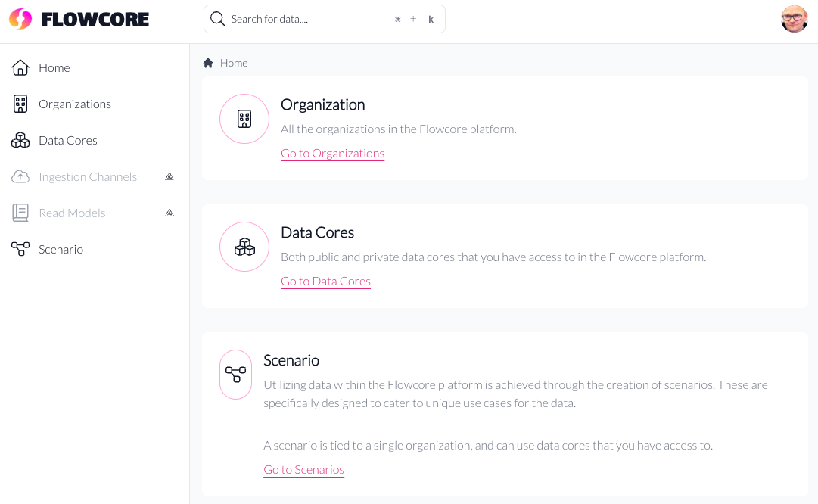Click the Flowcore logo icon
The image size is (818, 504).
tap(20, 19)
